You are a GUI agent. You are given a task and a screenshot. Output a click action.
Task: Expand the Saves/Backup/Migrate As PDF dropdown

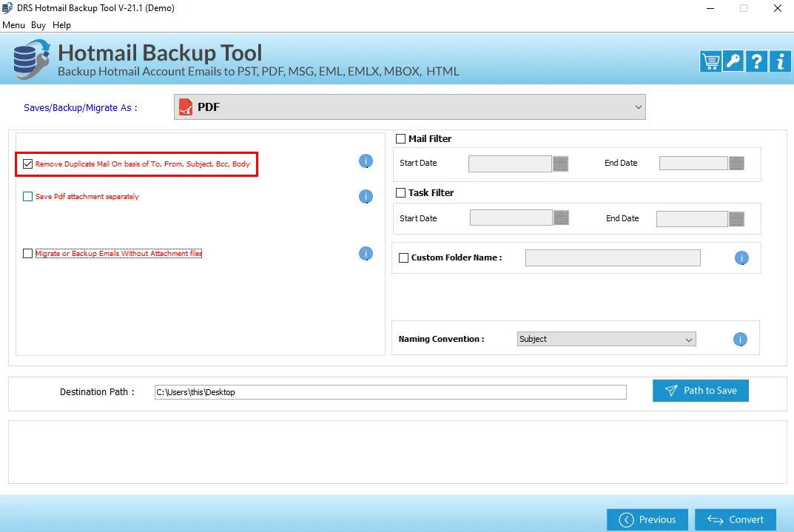tap(410, 107)
